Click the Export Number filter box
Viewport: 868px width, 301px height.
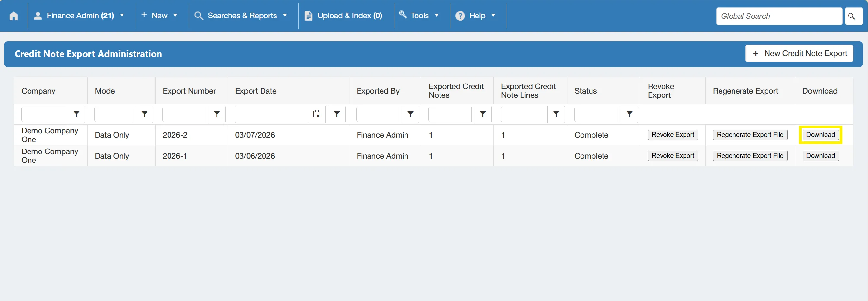pos(184,114)
